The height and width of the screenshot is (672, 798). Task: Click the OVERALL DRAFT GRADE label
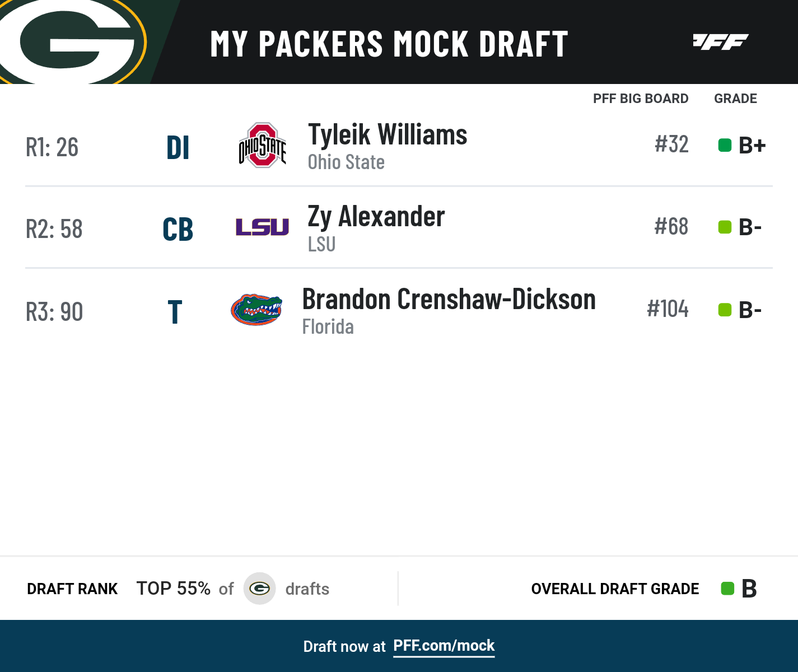(615, 589)
